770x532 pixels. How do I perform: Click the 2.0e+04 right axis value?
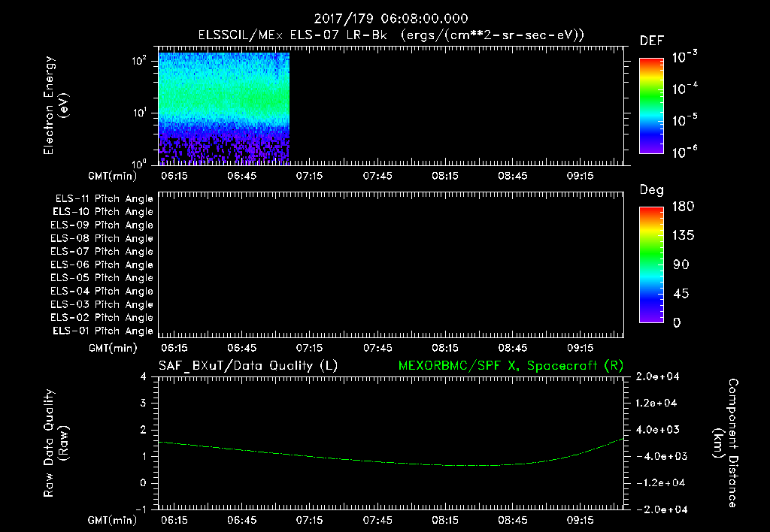click(657, 377)
